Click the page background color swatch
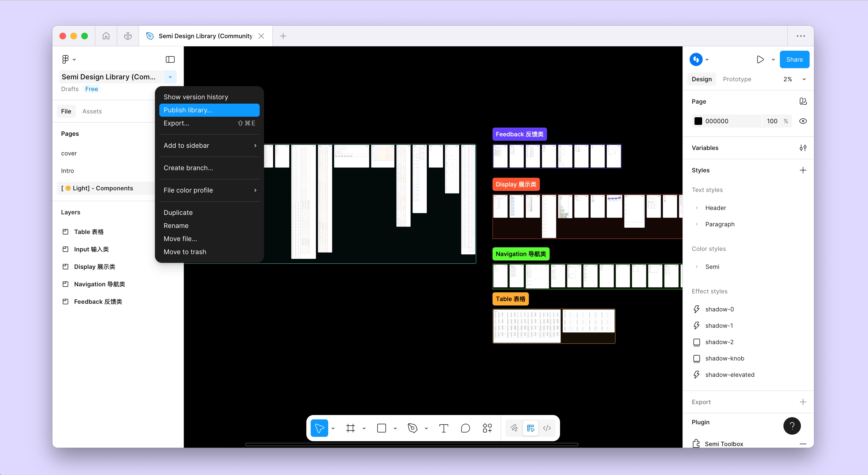The width and height of the screenshot is (868, 475). tap(698, 121)
